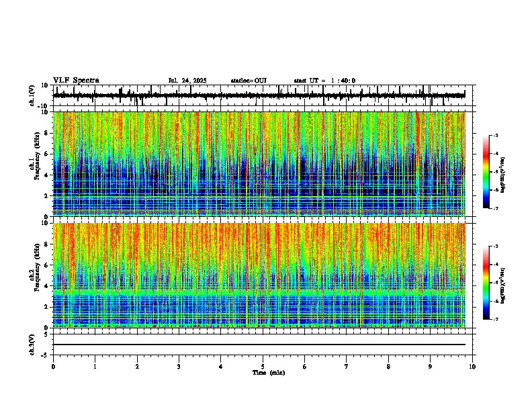Click the ch.2 color scale log(PSD) unit label
The height and width of the screenshot is (411, 532).
point(502,285)
